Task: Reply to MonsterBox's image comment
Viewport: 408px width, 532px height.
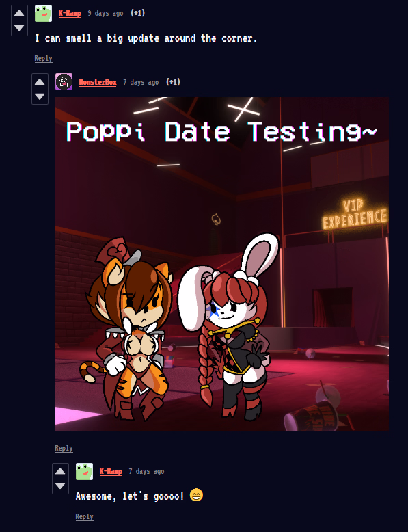Action: point(64,448)
